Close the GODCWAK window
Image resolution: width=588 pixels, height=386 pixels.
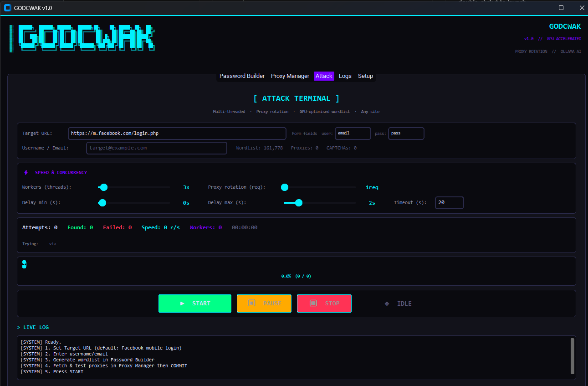tap(582, 8)
